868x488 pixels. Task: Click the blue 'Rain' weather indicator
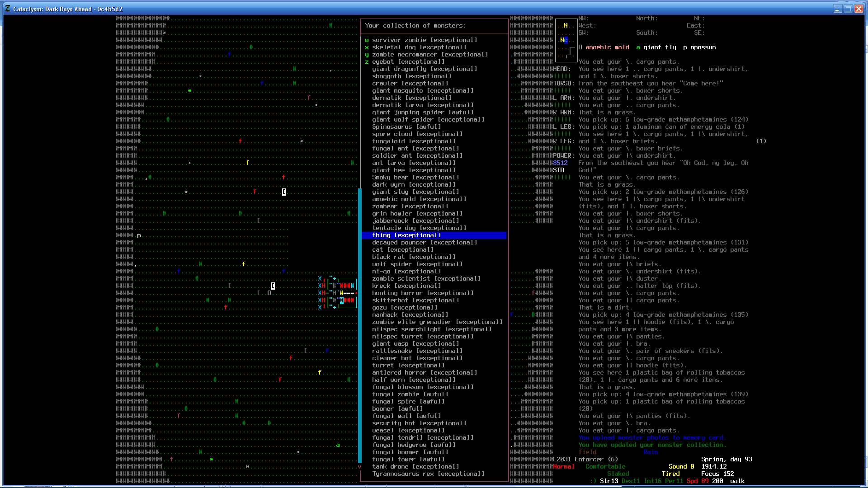[651, 452]
